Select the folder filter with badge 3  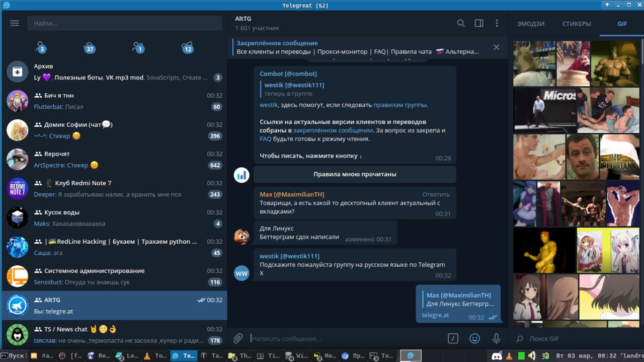pos(41,47)
